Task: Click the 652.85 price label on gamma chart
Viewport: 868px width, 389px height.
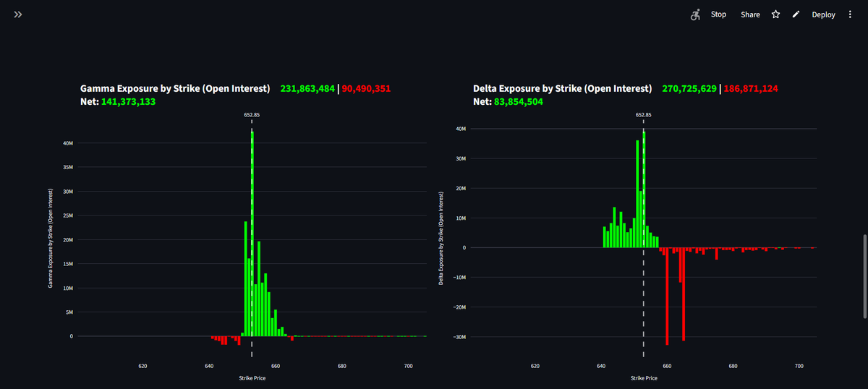Action: click(x=252, y=114)
